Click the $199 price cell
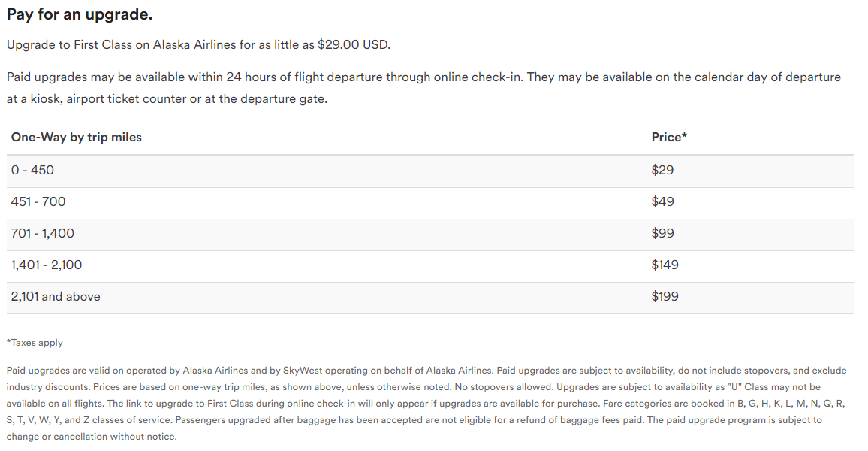 pyautogui.click(x=665, y=297)
